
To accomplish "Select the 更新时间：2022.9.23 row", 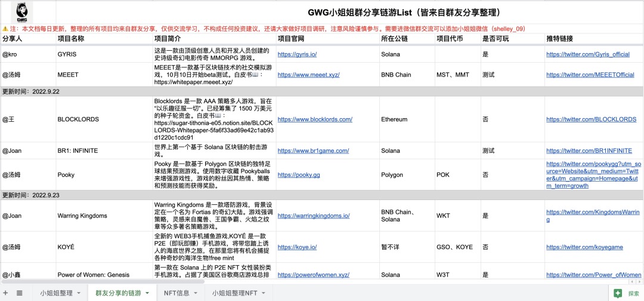I will (x=322, y=195).
